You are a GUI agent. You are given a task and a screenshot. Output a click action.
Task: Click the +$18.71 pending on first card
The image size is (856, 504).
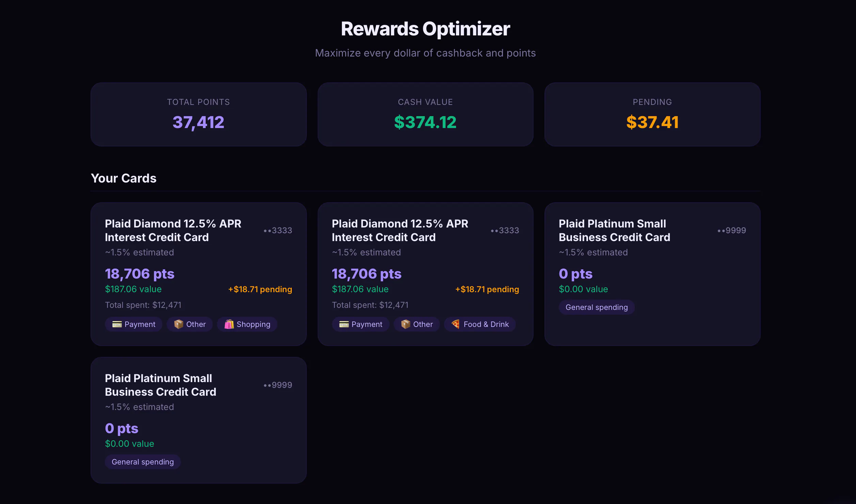click(260, 289)
